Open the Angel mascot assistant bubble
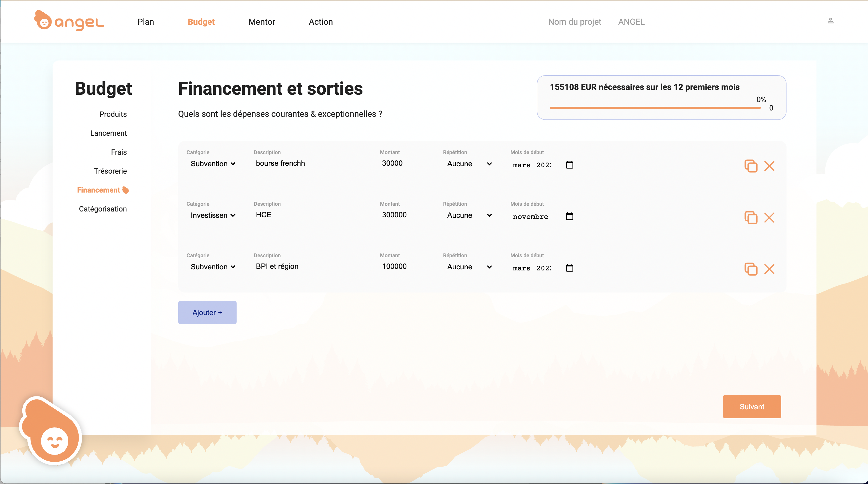The width and height of the screenshot is (868, 484). click(50, 430)
